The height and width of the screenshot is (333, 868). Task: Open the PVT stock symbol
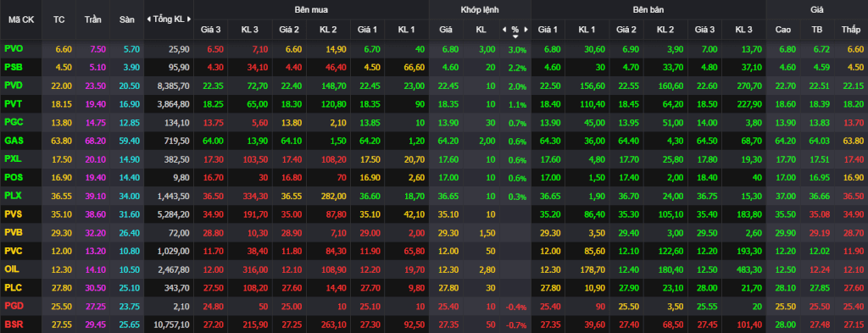point(14,104)
